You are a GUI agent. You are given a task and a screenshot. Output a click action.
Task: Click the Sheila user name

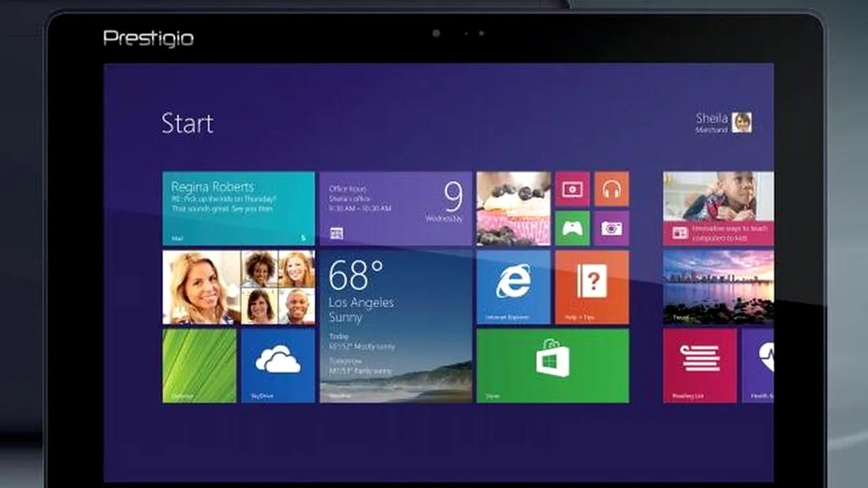[x=711, y=118]
